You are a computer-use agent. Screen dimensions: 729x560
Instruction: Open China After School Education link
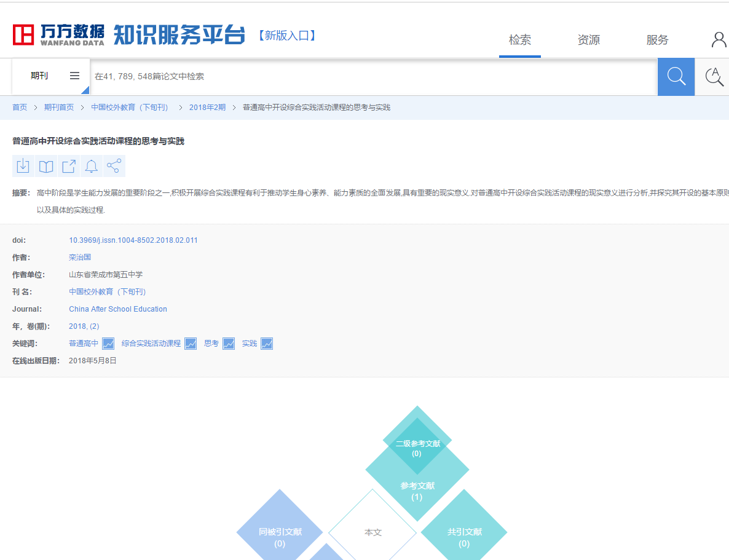click(118, 309)
